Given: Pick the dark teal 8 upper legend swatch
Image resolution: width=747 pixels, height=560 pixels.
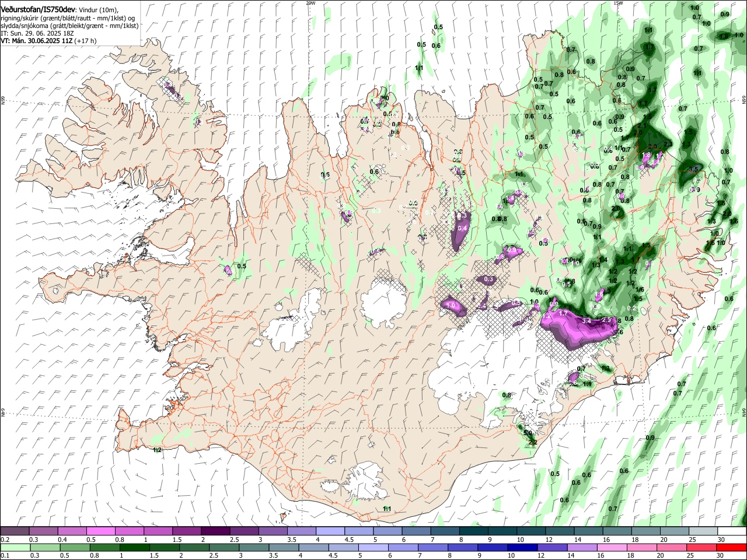Looking at the screenshot, I should point(473,531).
